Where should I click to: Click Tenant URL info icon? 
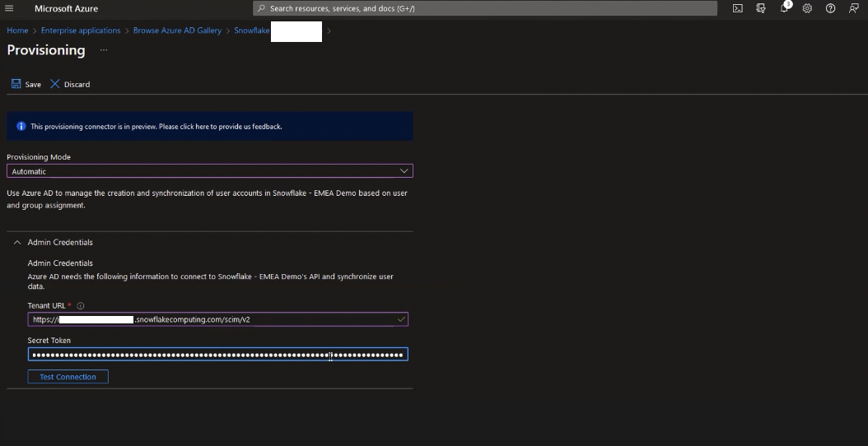tap(80, 305)
